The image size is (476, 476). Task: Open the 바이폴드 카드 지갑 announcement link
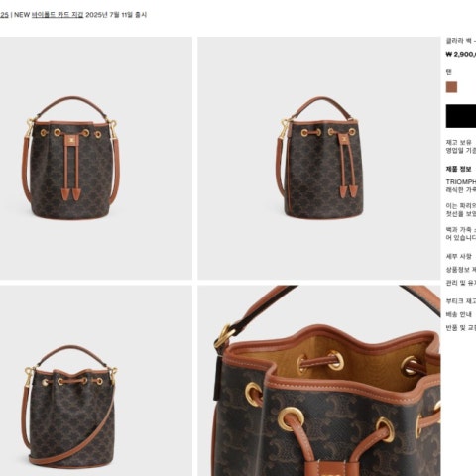[58, 15]
